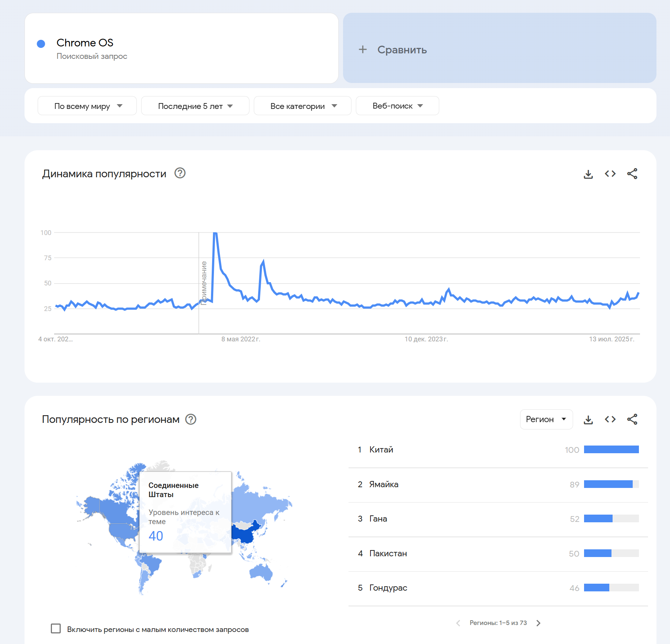
Task: Open embed code for the popularity trend chart
Action: click(610, 174)
